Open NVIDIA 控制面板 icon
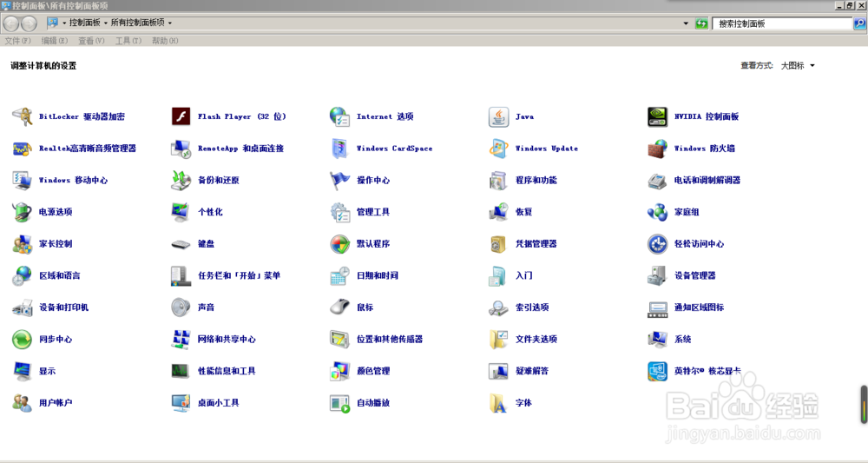 [657, 117]
